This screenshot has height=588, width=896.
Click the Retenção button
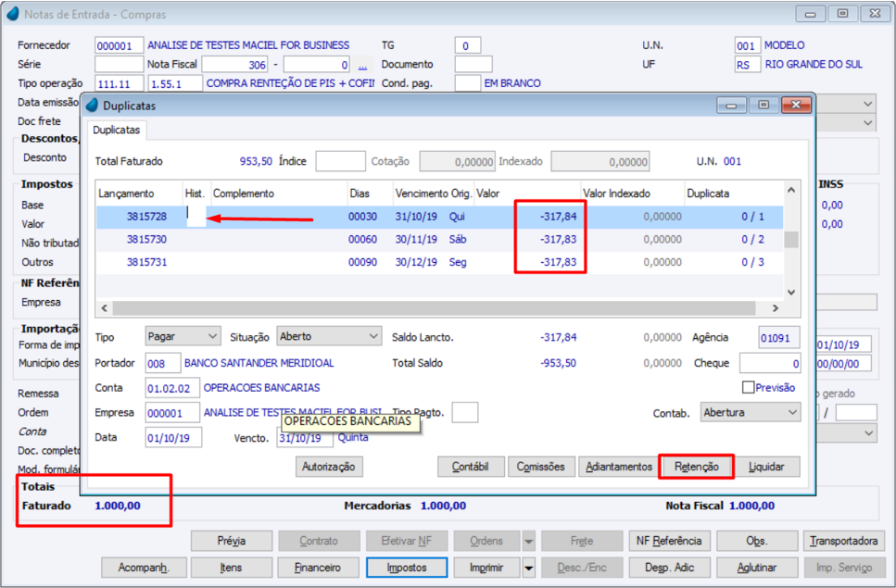[697, 467]
